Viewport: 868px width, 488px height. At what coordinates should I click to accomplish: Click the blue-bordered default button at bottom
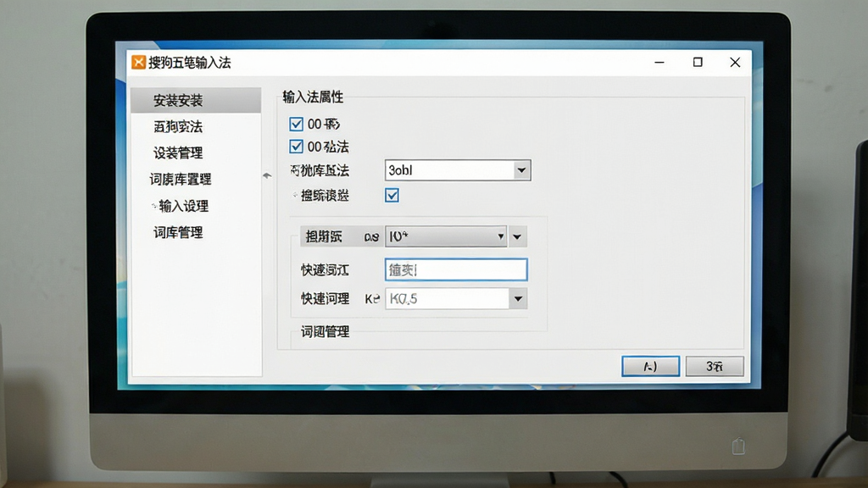pyautogui.click(x=650, y=366)
